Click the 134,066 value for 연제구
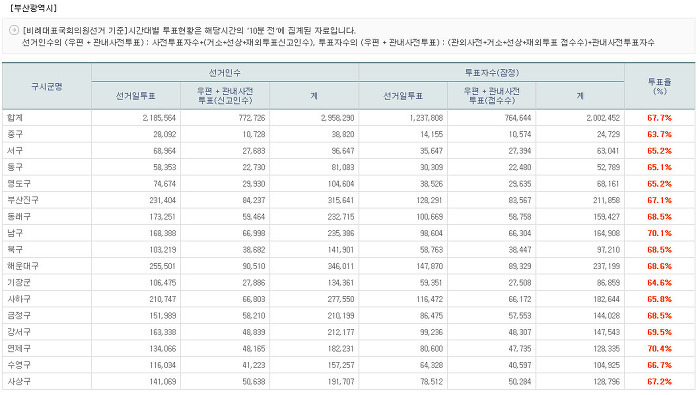 coord(163,349)
